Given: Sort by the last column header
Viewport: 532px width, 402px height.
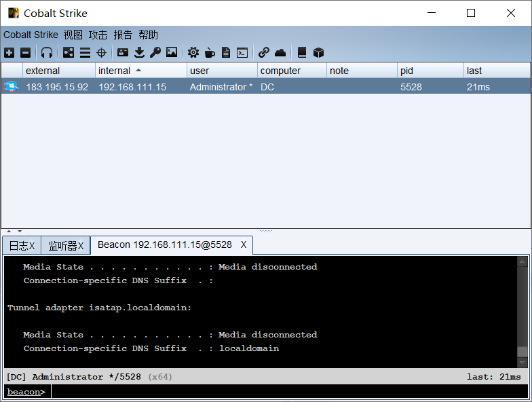Looking at the screenshot, I should point(497,71).
